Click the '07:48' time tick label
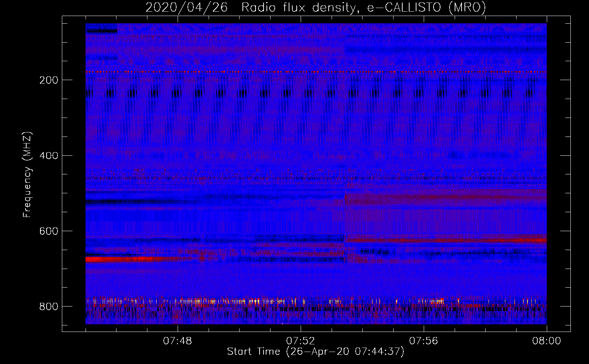Screen dimensions: 589x364 pos(178,341)
